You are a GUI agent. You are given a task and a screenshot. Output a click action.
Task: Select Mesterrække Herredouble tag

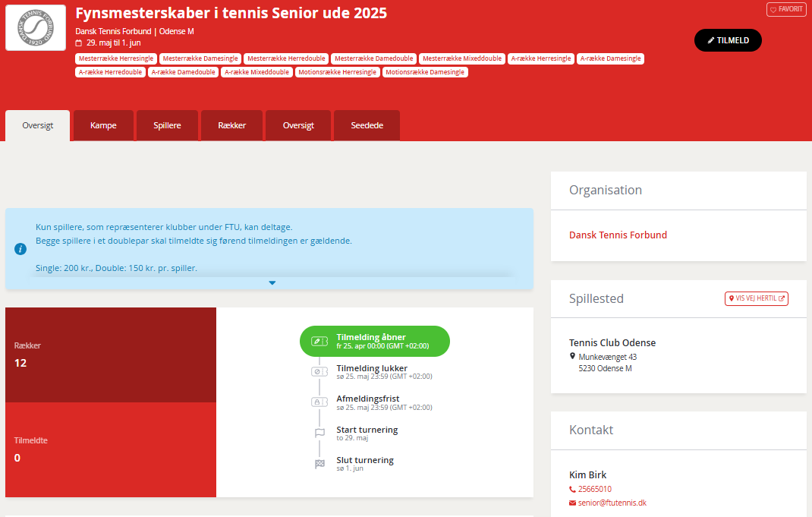pyautogui.click(x=286, y=58)
